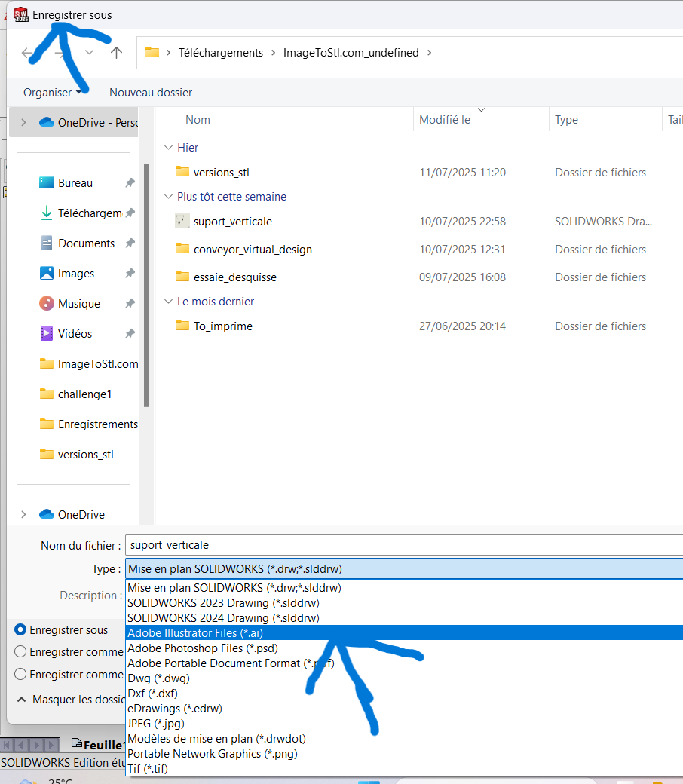The width and height of the screenshot is (683, 784).
Task: Click suport_verticale file thumbnail icon
Action: point(182,220)
